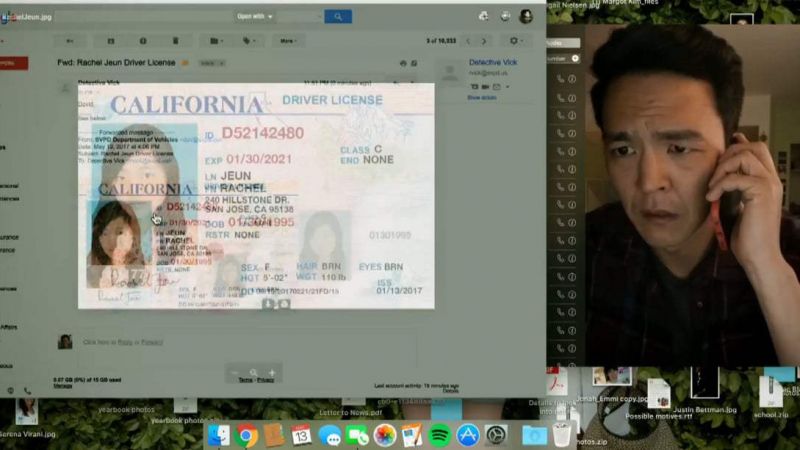Open FaceTime from the dock
The image size is (800, 450).
point(357,435)
